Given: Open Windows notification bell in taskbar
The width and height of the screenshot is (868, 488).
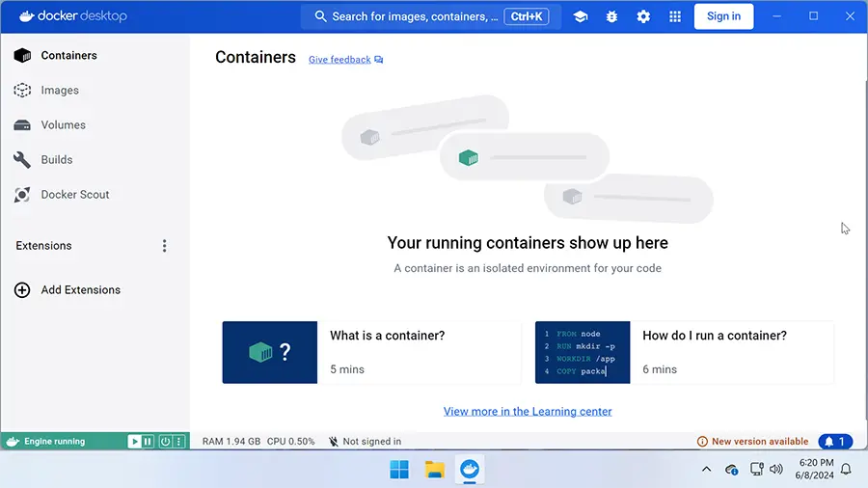Looking at the screenshot, I should click(846, 470).
